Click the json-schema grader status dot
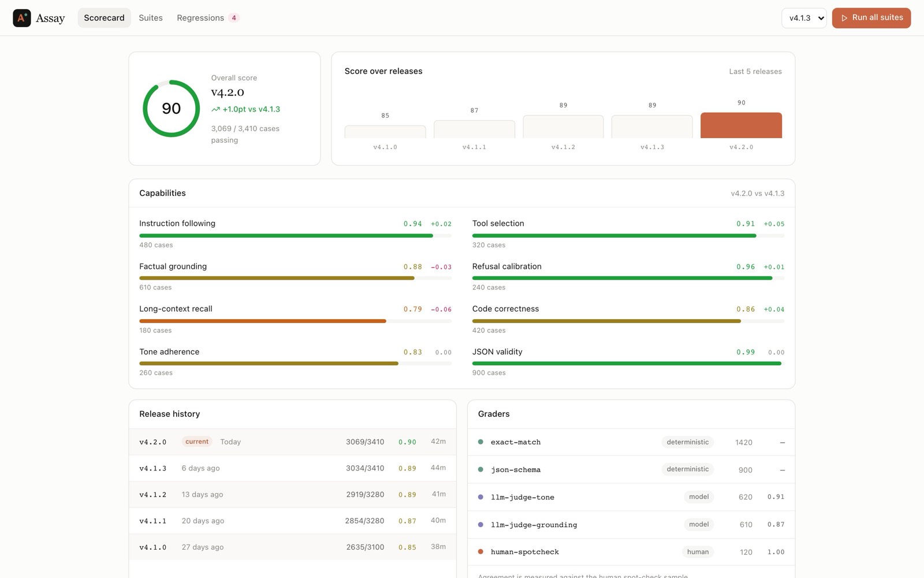This screenshot has width=924, height=578. [x=480, y=469]
